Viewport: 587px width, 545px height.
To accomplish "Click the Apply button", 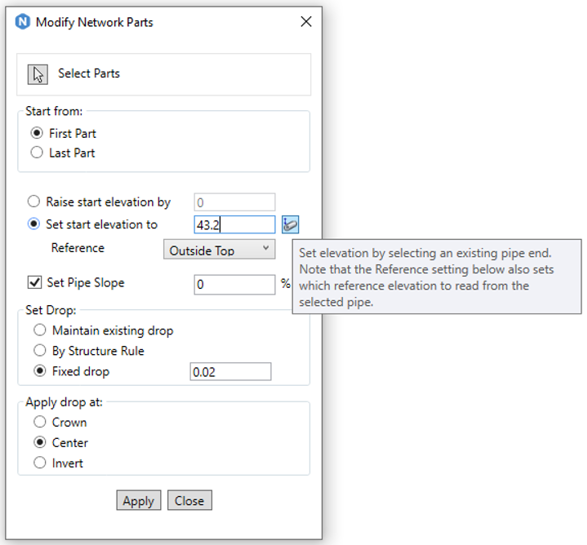I will tap(139, 500).
